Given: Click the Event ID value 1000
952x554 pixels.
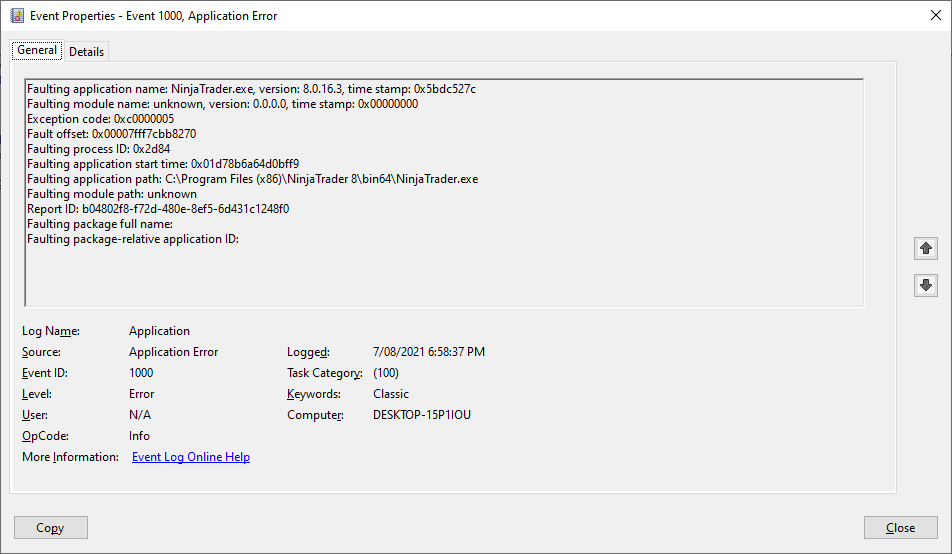Looking at the screenshot, I should pyautogui.click(x=141, y=373).
